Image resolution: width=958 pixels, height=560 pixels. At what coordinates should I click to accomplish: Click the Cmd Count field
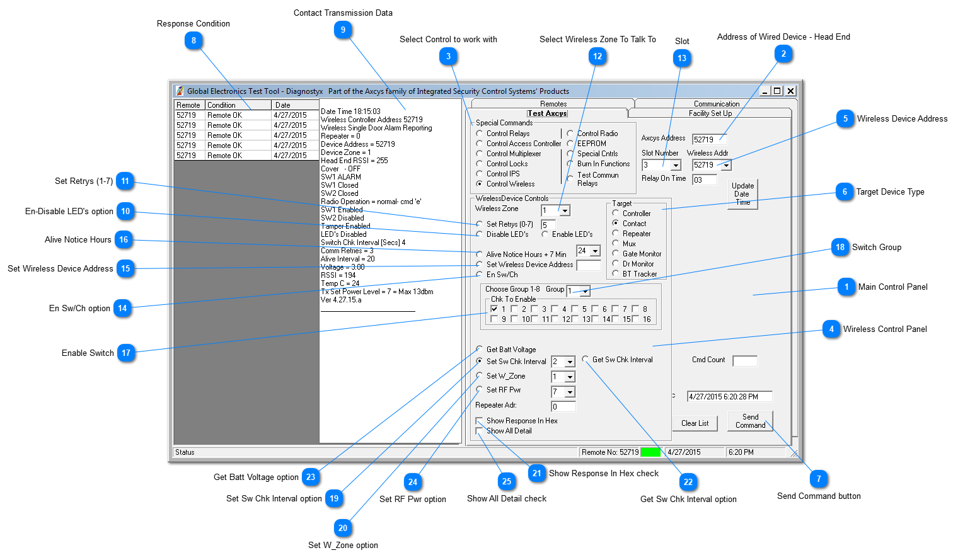(x=744, y=360)
